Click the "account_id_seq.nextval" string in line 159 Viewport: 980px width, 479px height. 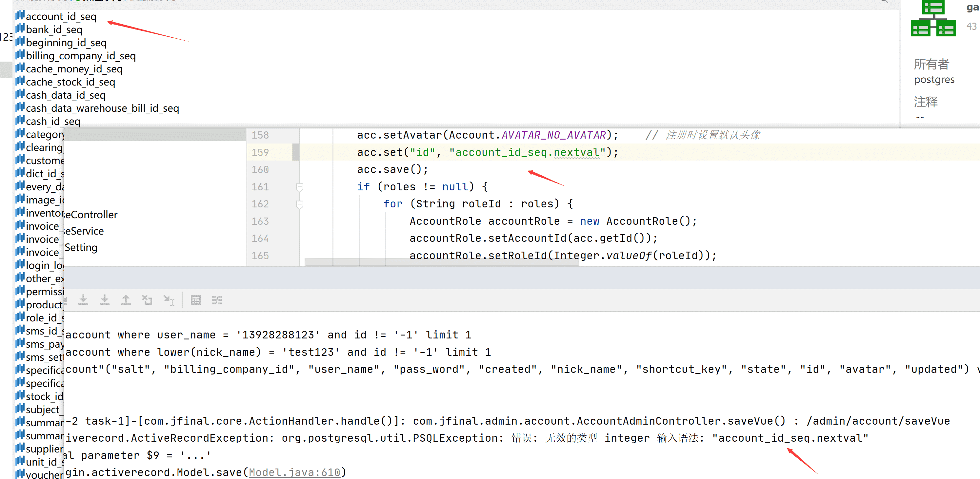tap(527, 152)
